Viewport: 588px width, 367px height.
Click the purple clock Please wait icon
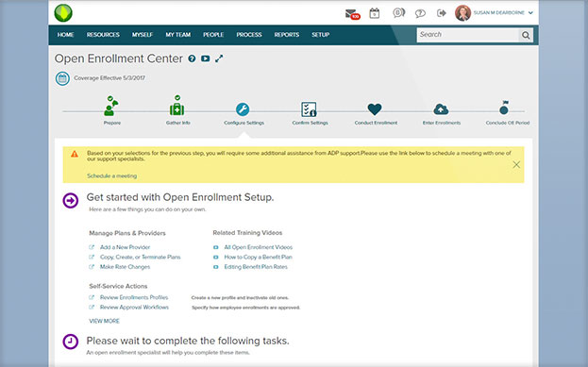71,342
